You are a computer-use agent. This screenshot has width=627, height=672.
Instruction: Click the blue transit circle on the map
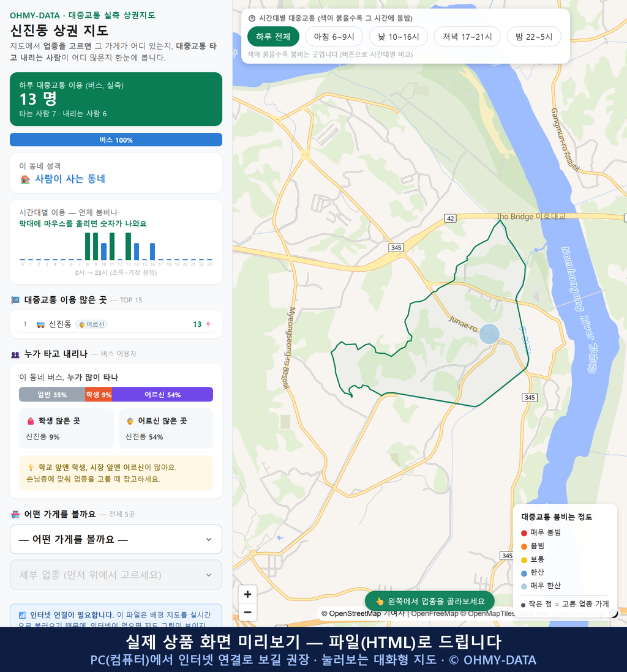coord(489,334)
